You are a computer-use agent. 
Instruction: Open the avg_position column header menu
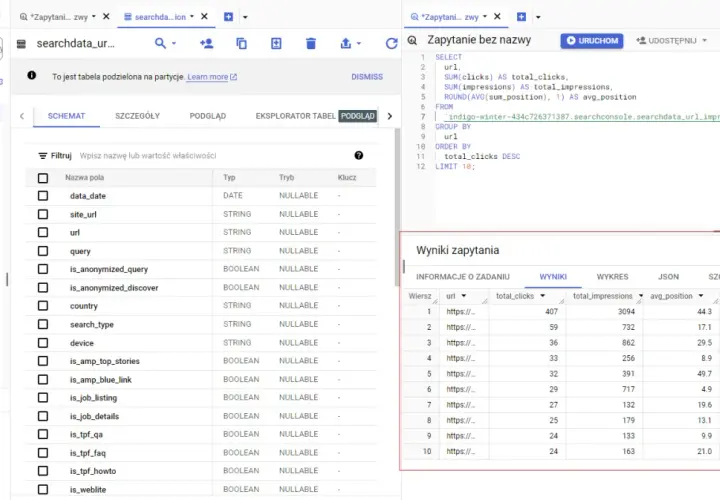(x=701, y=296)
